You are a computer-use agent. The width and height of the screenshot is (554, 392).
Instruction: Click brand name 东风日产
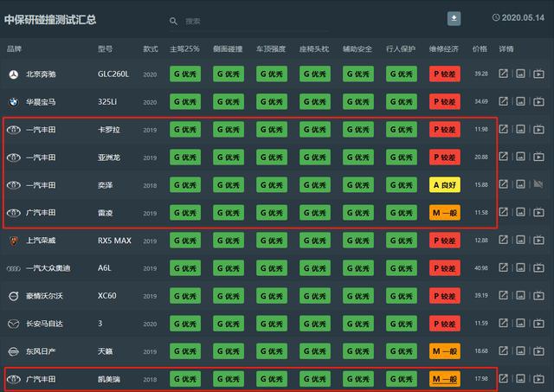(41, 351)
